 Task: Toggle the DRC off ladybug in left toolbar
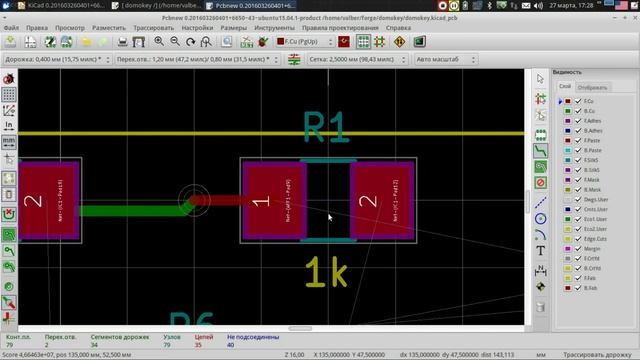(x=9, y=78)
